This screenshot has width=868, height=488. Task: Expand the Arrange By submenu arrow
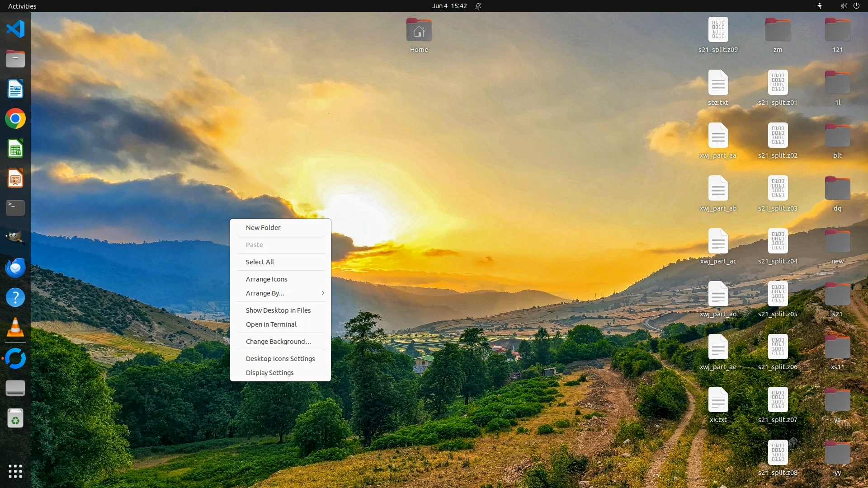tap(323, 293)
